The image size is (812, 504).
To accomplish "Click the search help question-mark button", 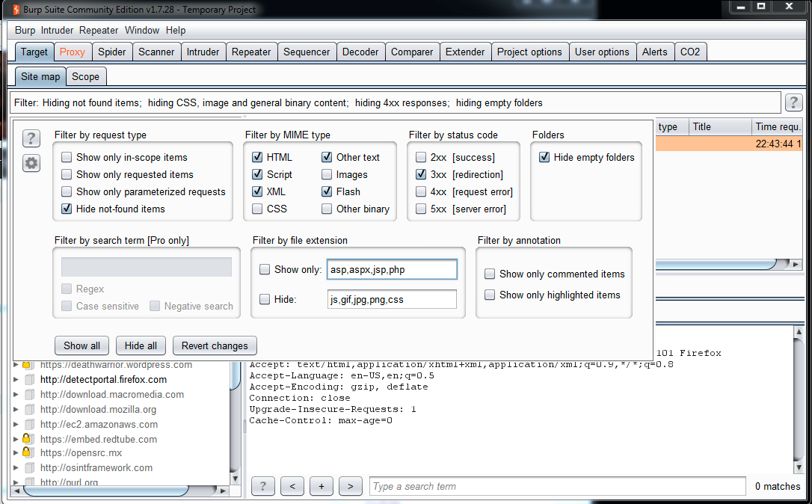I will [x=262, y=486].
